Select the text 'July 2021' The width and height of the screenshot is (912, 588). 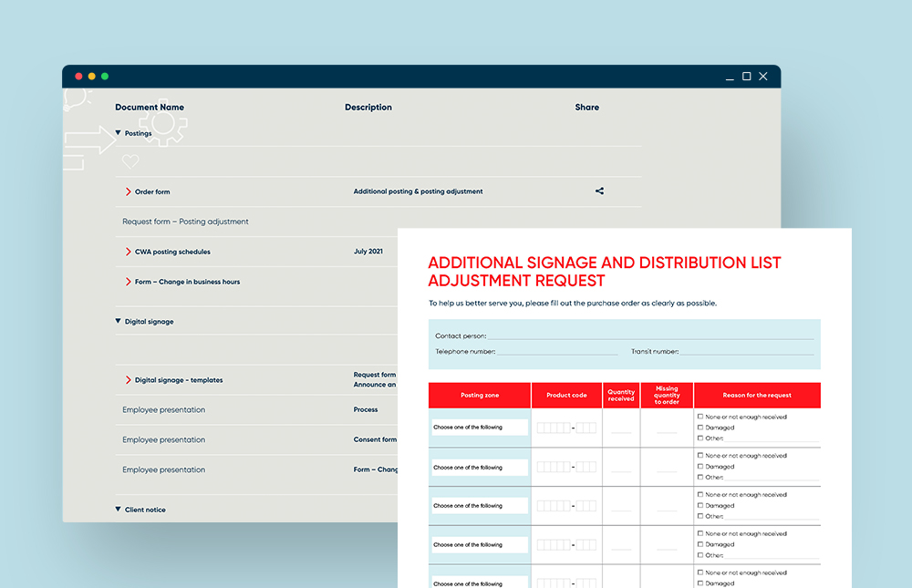pos(368,252)
